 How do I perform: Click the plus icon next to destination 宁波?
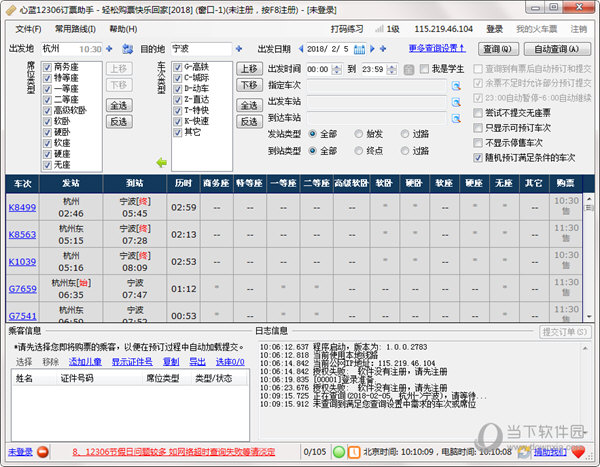coord(239,49)
